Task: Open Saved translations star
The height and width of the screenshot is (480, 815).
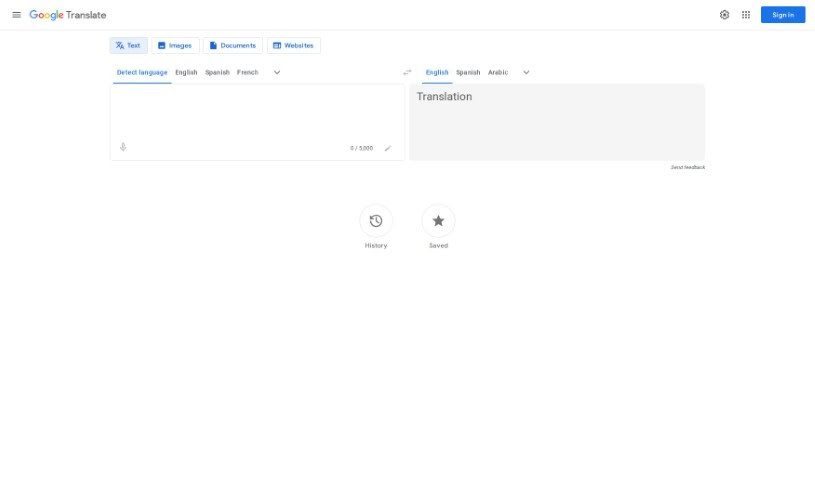Action: pos(438,221)
